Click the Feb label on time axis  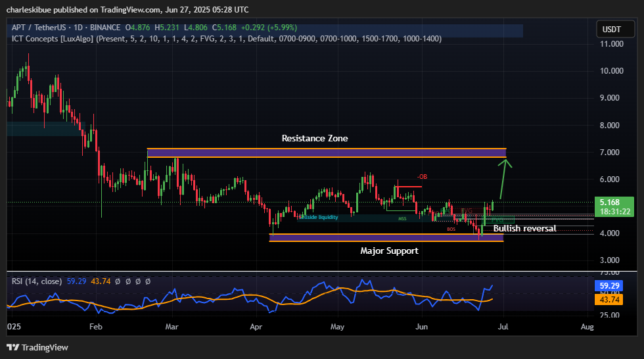pyautogui.click(x=96, y=327)
